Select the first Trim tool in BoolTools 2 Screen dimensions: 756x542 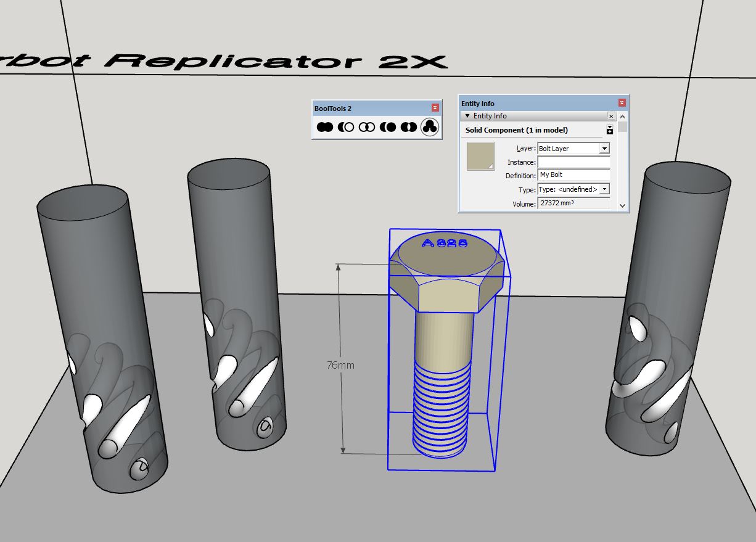[388, 127]
